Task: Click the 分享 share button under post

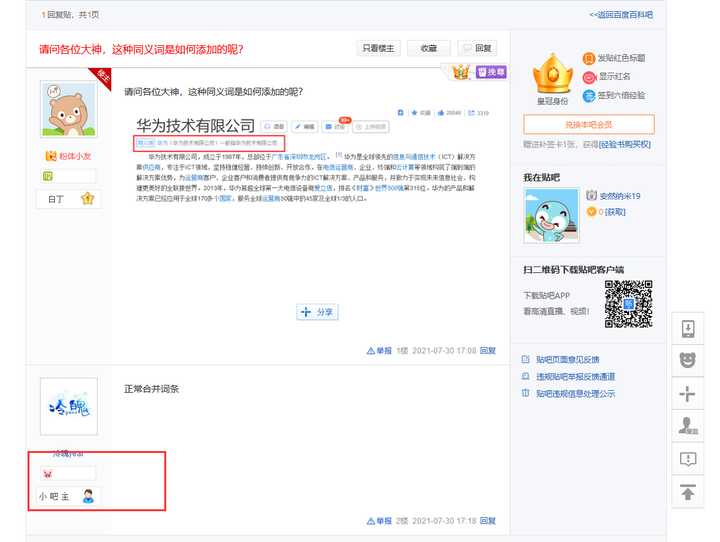Action: tap(318, 312)
